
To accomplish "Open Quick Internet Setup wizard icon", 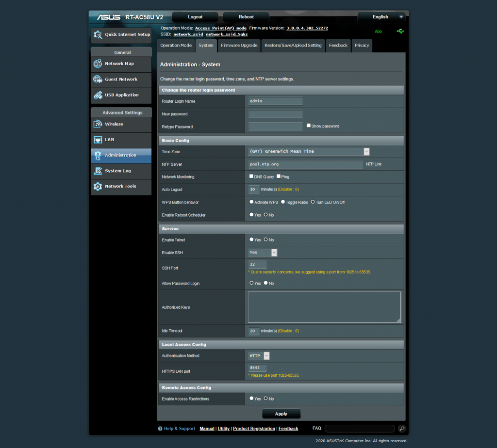I will (98, 34).
